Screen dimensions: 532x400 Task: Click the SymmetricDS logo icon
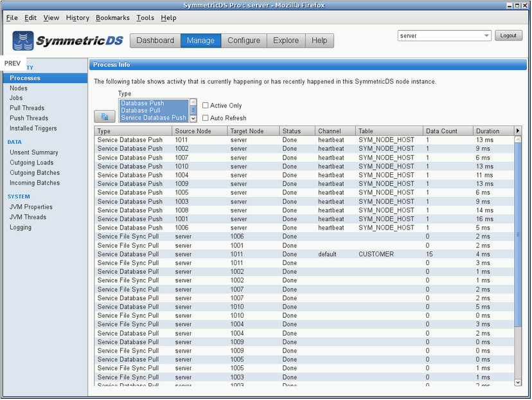tap(23, 41)
